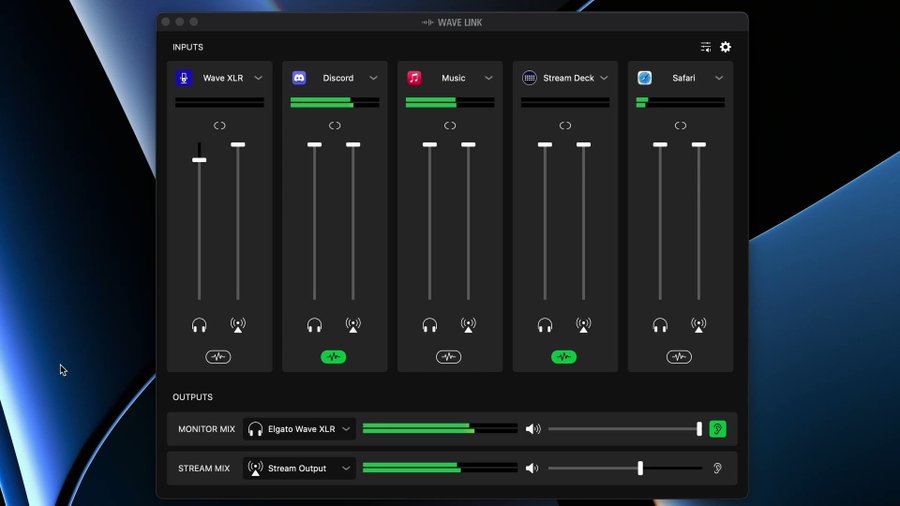This screenshot has width=900, height=506.
Task: Click the Safari compass icon
Action: point(645,77)
